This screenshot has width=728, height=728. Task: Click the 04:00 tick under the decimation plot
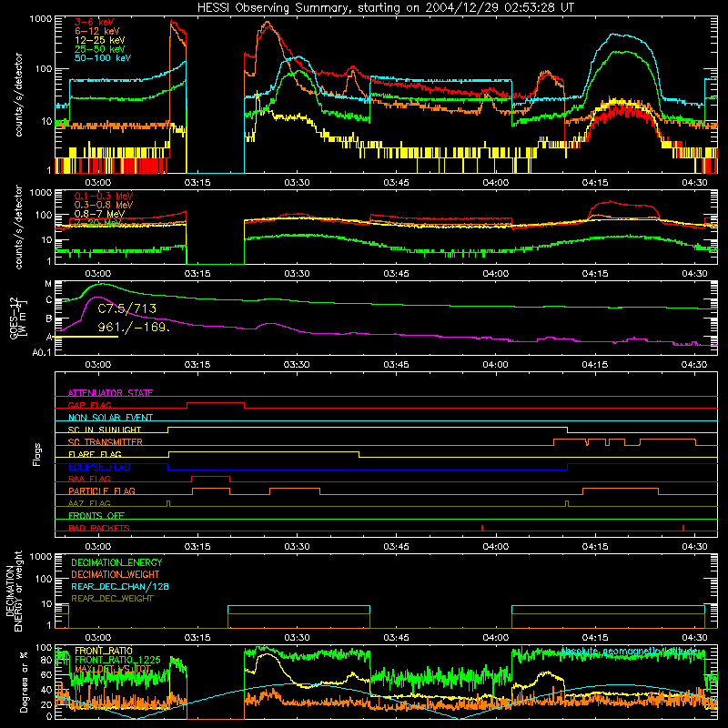coord(495,638)
